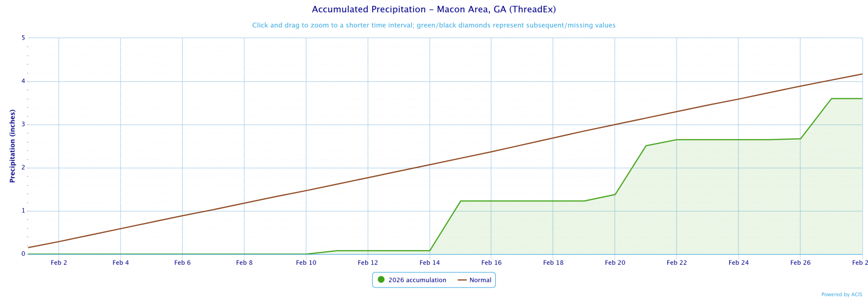Select the Feb 10 x-axis label
The height and width of the screenshot is (299, 868).
click(306, 263)
